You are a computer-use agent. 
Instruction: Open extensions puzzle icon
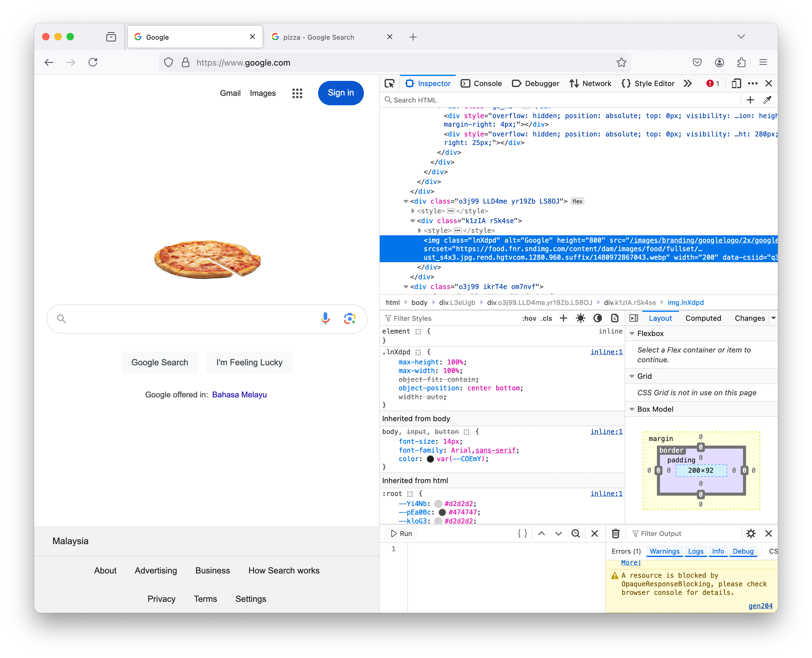741,63
